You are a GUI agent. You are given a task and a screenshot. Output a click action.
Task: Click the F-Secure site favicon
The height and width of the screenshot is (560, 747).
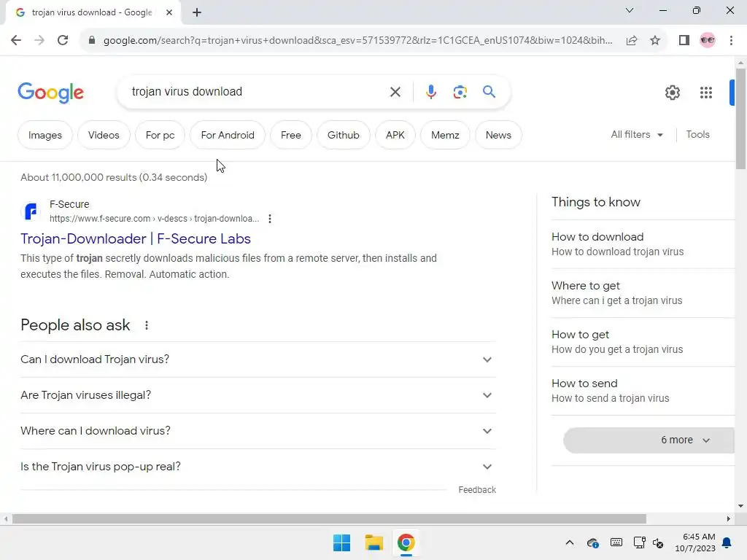31,211
